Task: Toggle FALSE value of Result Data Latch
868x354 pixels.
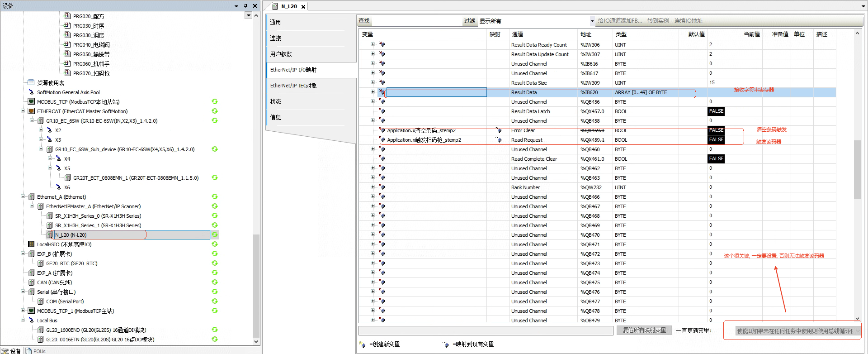Action: pyautogui.click(x=716, y=111)
